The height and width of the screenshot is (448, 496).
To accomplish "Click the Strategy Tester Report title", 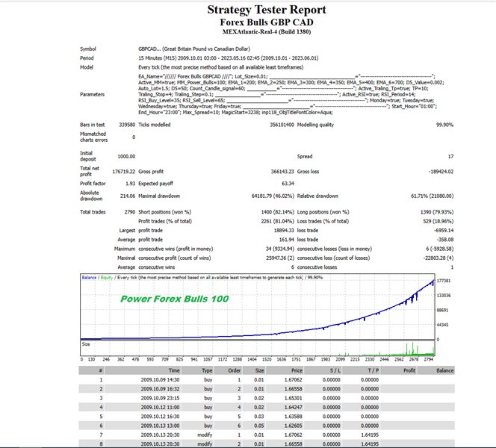I will [267, 10].
